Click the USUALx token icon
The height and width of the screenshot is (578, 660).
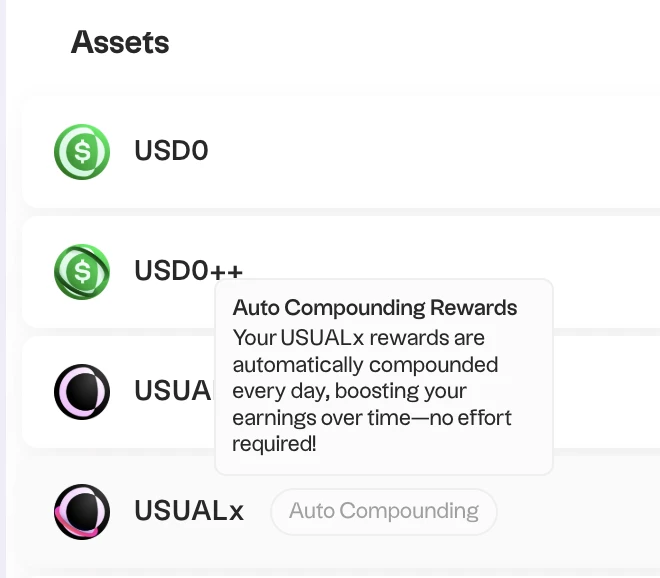click(82, 511)
